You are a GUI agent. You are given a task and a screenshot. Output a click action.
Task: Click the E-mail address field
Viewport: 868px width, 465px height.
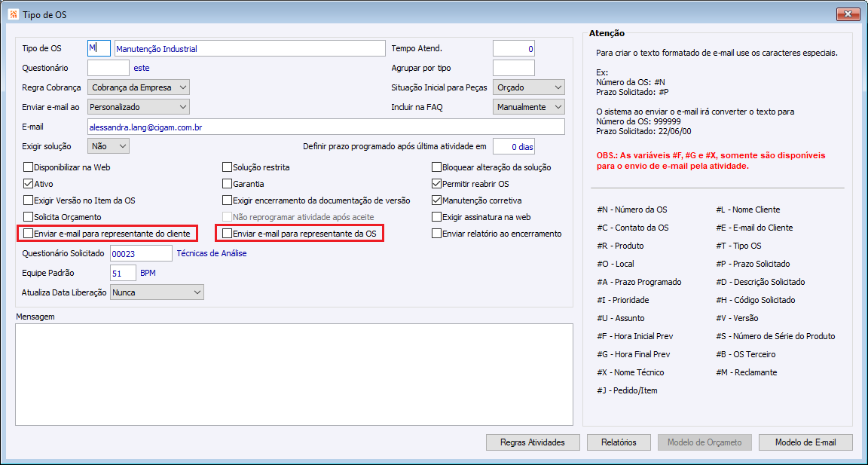[x=326, y=126]
